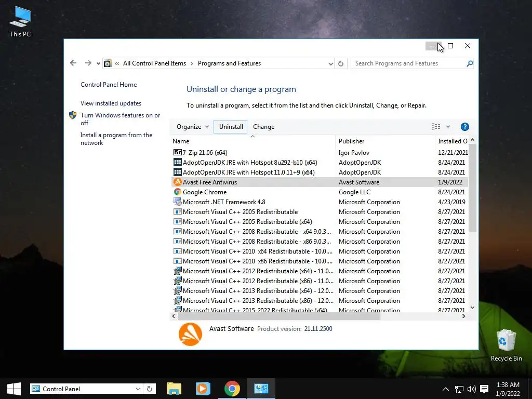
Task: Open File Explorer from the taskbar
Action: [174, 389]
